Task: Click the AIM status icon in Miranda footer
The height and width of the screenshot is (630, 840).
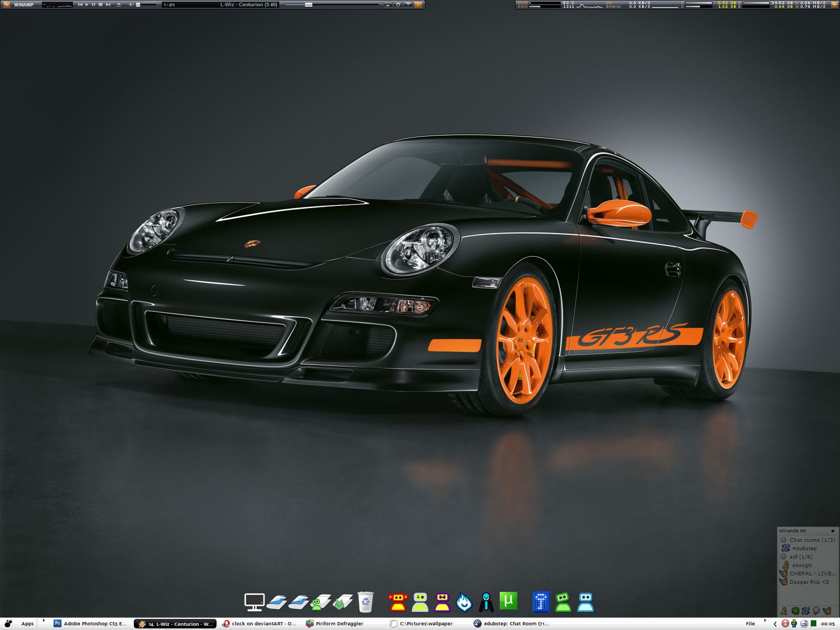Action: click(784, 611)
